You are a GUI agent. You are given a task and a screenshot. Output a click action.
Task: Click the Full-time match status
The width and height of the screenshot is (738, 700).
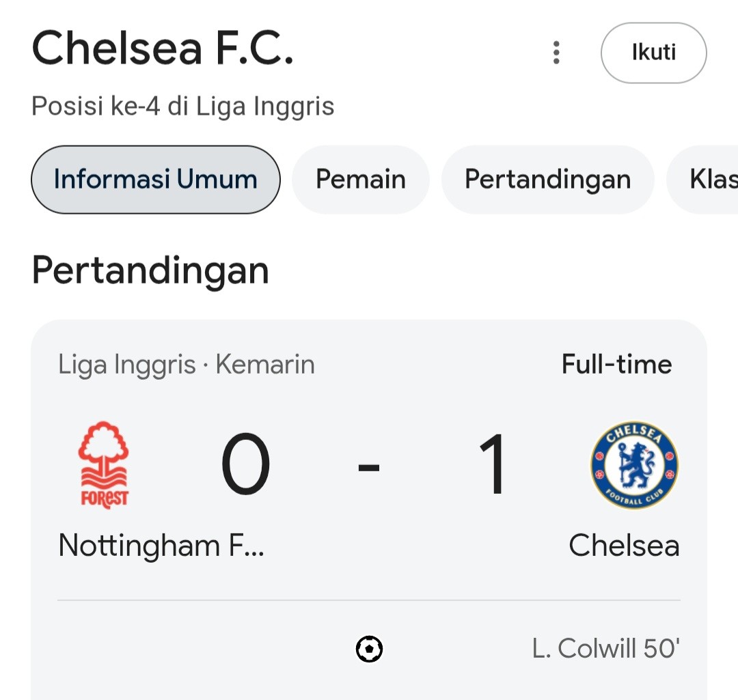pos(616,364)
